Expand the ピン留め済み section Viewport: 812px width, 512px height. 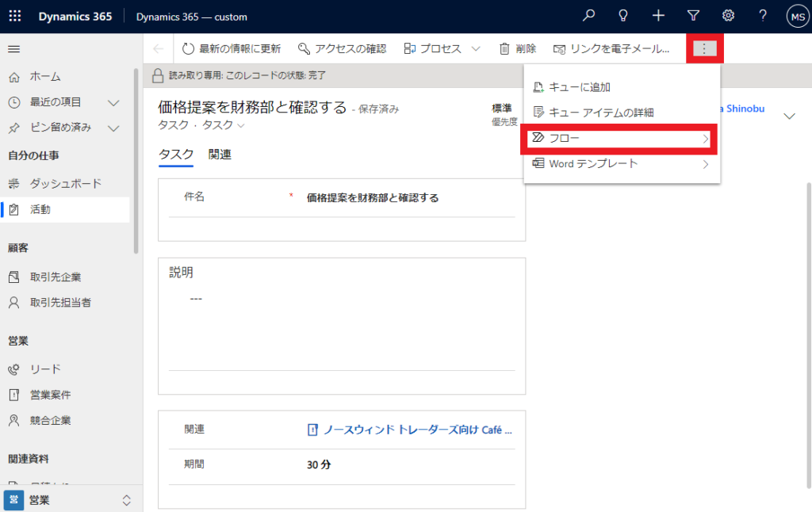113,128
